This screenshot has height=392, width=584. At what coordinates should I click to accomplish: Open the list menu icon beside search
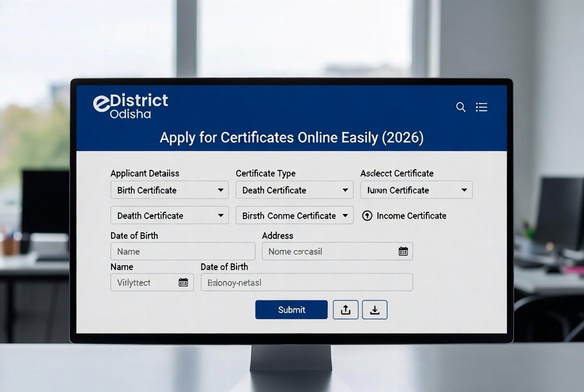pos(481,107)
